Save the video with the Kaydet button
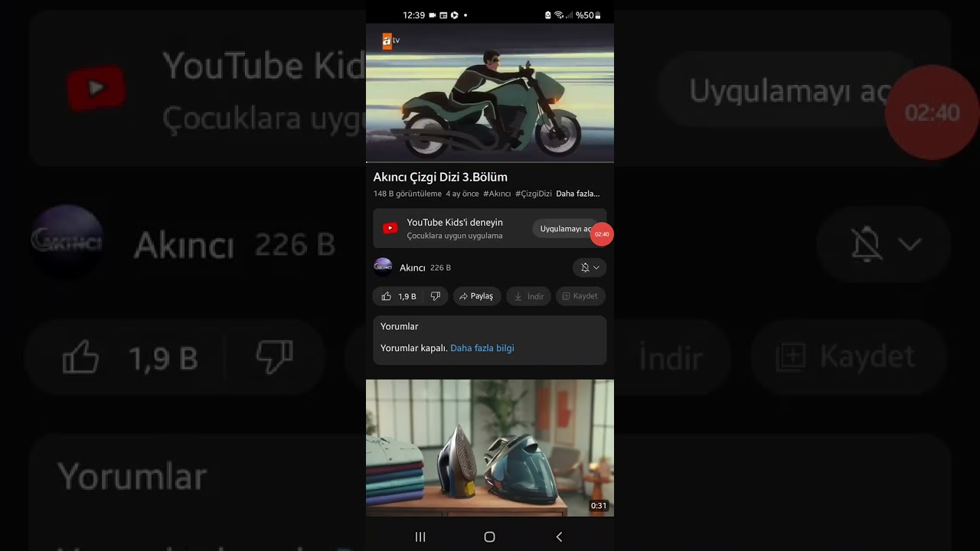The image size is (980, 551). 580,296
